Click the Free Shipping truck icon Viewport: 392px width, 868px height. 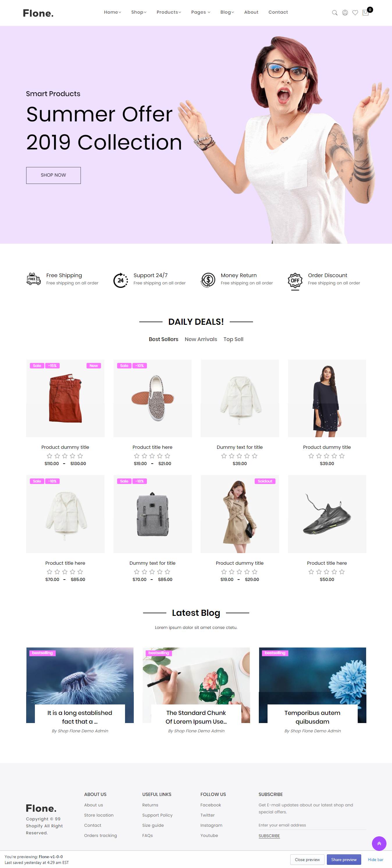pyautogui.click(x=33, y=279)
